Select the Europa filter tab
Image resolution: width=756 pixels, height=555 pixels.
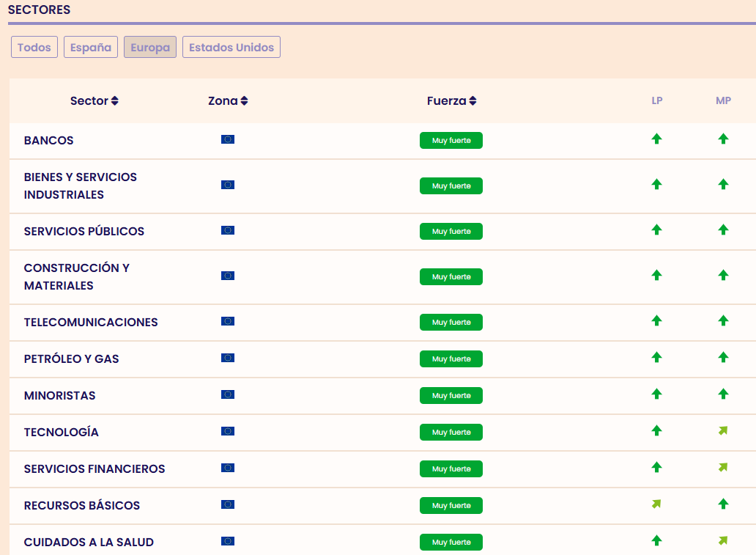click(150, 48)
